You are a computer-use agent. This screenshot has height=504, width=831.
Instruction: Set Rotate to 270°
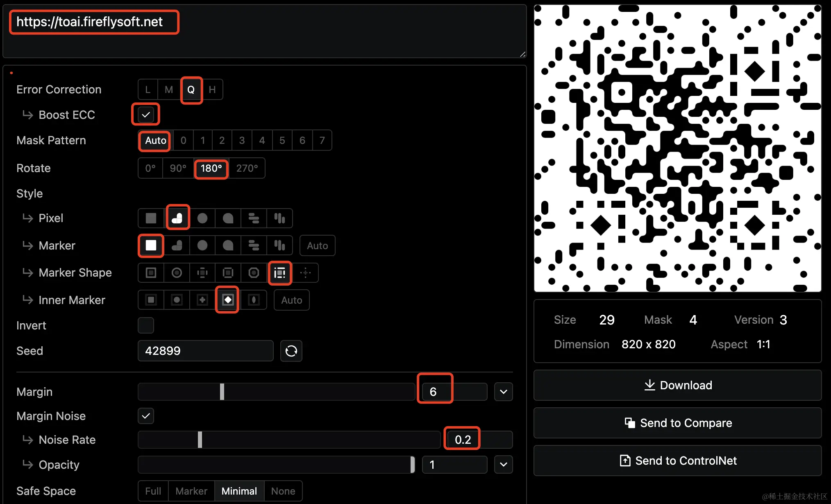(247, 168)
